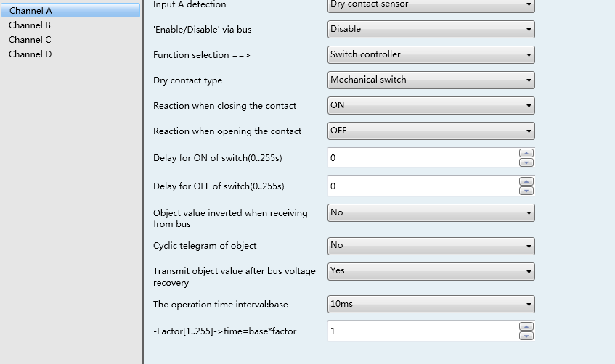
Task: Open Reaction when closing the contact dropdown
Action: (431, 105)
